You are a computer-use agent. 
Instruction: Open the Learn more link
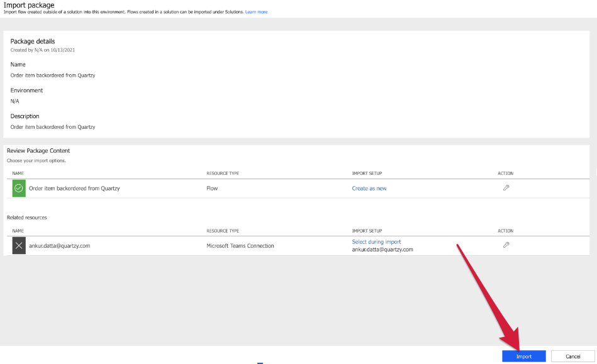[x=256, y=12]
